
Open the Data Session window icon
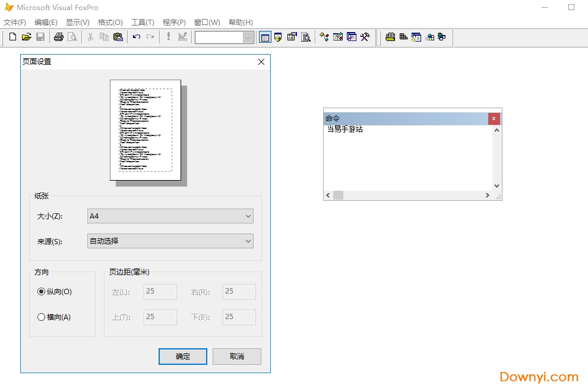coord(278,37)
